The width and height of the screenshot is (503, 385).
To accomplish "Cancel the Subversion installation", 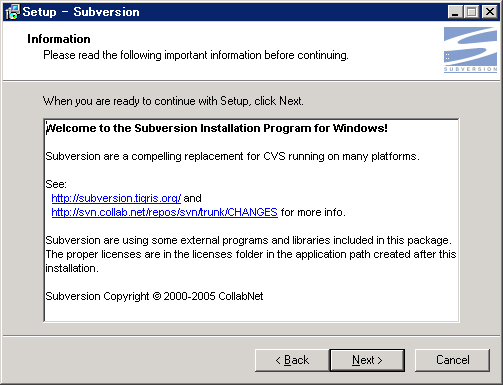I will coord(452,360).
